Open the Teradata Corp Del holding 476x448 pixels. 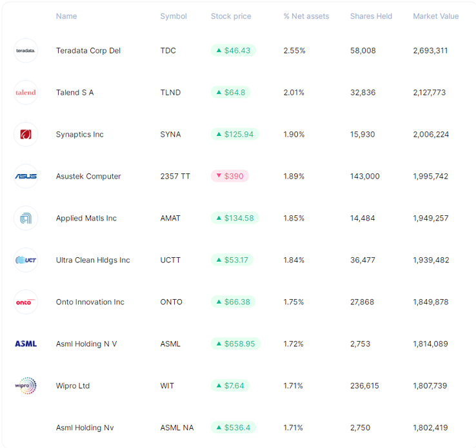point(88,51)
